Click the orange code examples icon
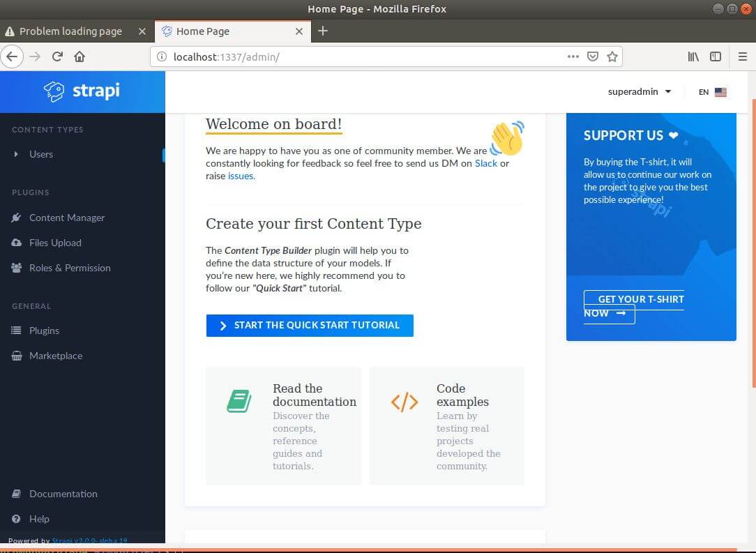756x553 pixels. [x=405, y=402]
